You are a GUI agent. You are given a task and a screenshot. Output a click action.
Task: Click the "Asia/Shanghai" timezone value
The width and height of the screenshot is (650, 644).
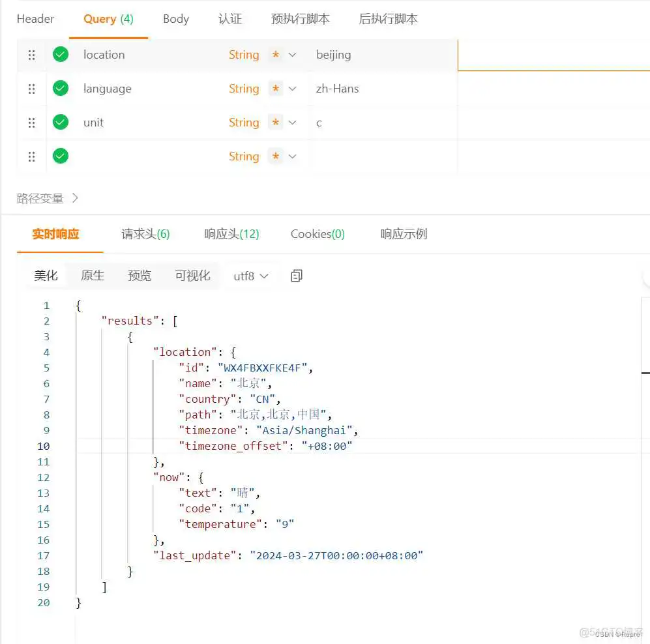tap(304, 431)
